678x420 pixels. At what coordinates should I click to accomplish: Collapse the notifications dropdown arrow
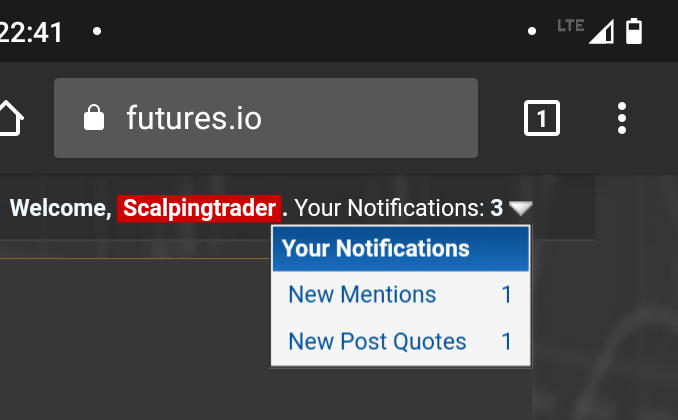pyautogui.click(x=521, y=208)
